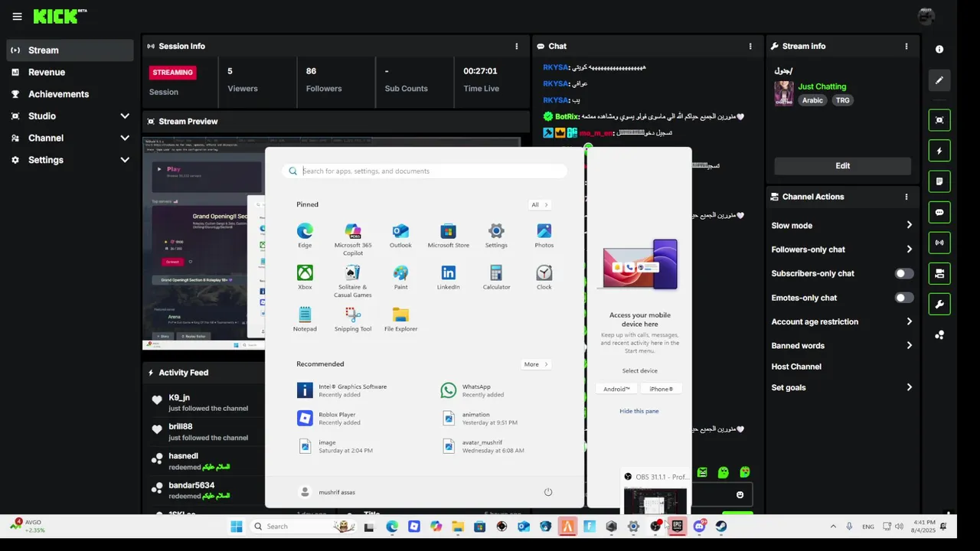
Task: Open Steam from the taskbar
Action: 721,527
